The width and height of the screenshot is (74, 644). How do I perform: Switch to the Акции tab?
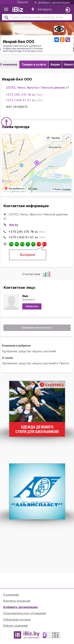55,64
